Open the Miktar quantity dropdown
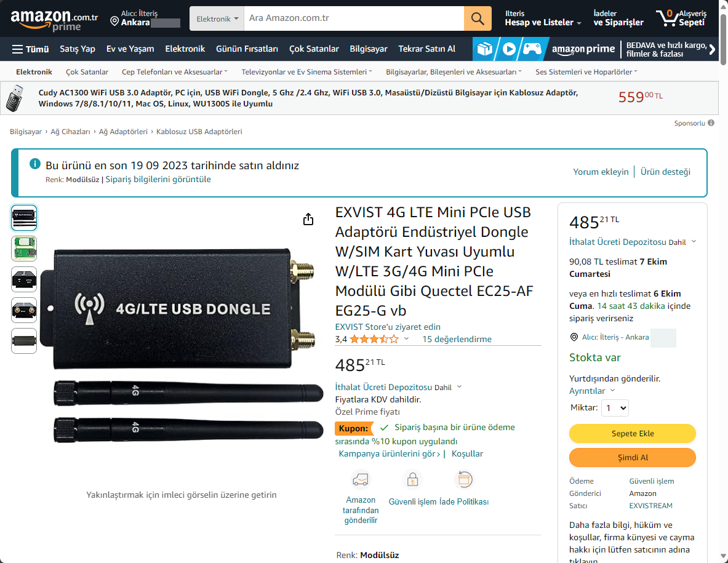Viewport: 728px width, 563px height. coord(615,408)
